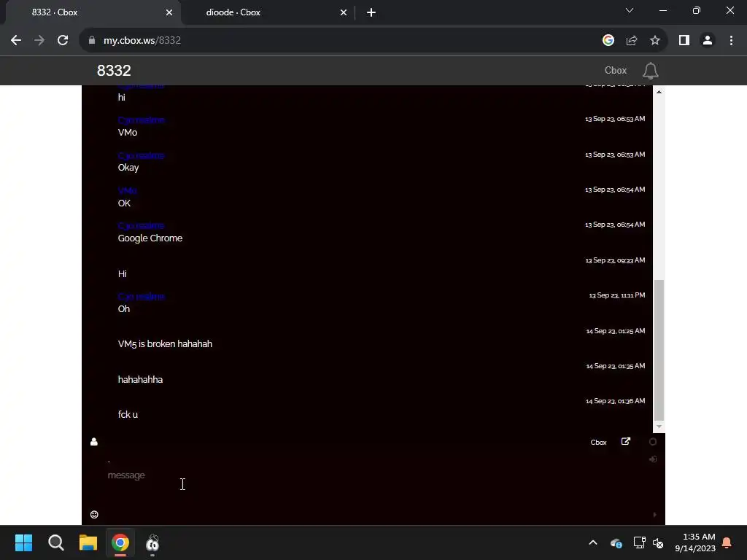This screenshot has height=560, width=747.
Task: Click the username above the Okay message
Action: [x=141, y=156]
